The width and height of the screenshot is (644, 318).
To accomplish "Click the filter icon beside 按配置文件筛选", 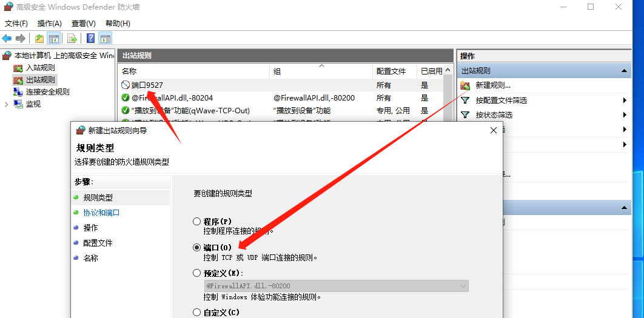I will click(465, 100).
